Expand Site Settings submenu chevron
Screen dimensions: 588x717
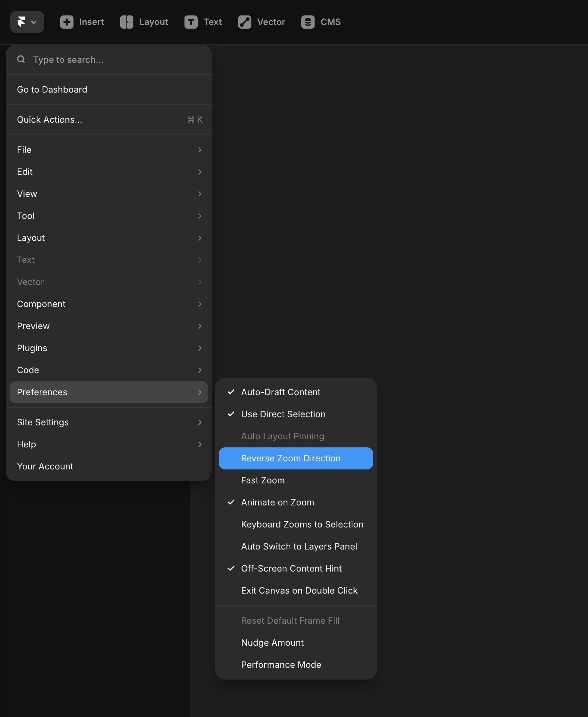[x=200, y=422]
